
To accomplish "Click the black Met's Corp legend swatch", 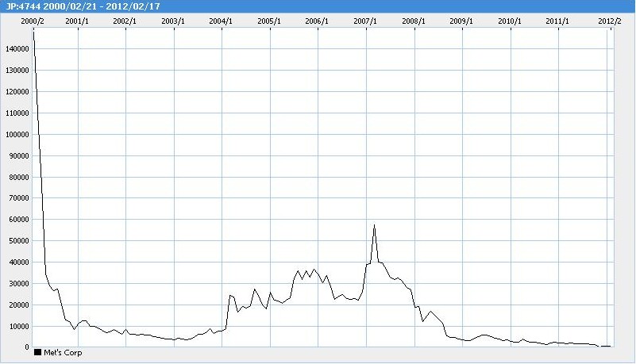I will pos(37,352).
